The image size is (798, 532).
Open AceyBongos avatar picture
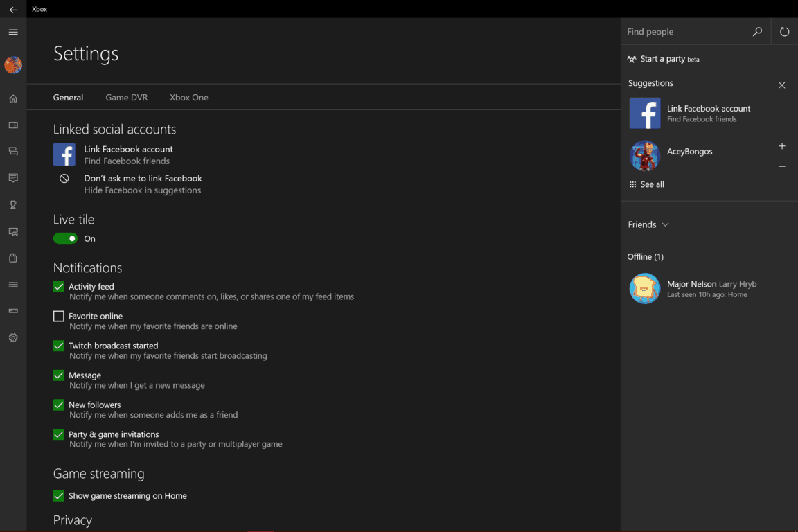coord(645,156)
